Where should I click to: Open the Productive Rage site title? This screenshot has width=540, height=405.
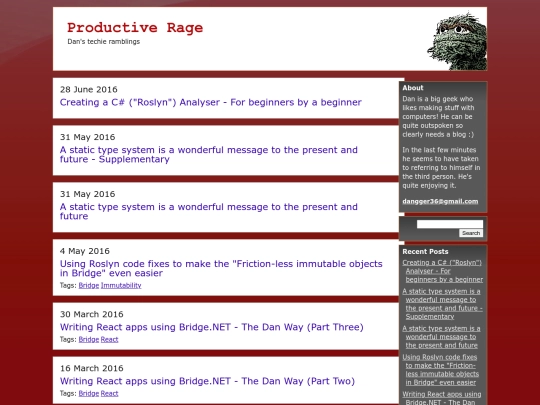click(x=135, y=28)
